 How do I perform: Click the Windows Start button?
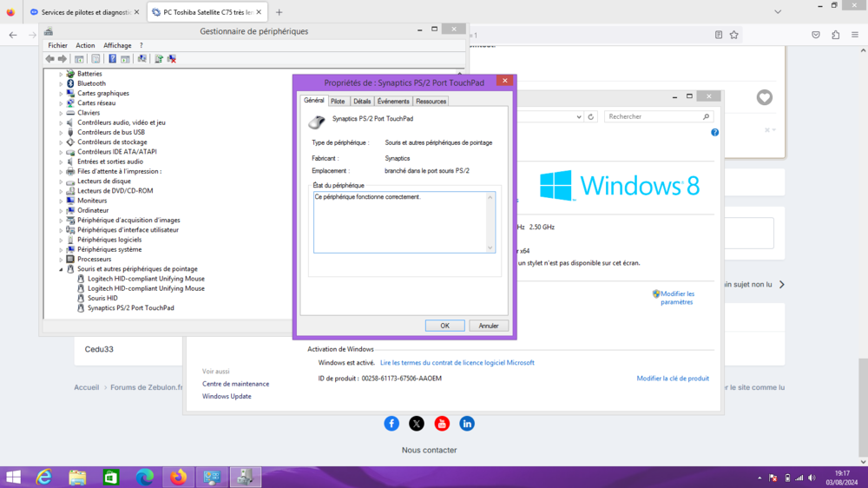(13, 477)
